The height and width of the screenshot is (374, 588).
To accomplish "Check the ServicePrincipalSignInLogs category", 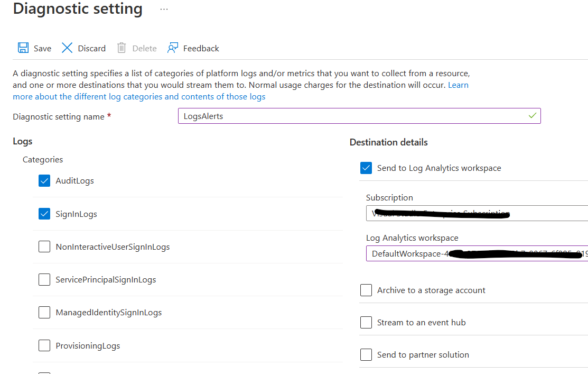I will (44, 279).
